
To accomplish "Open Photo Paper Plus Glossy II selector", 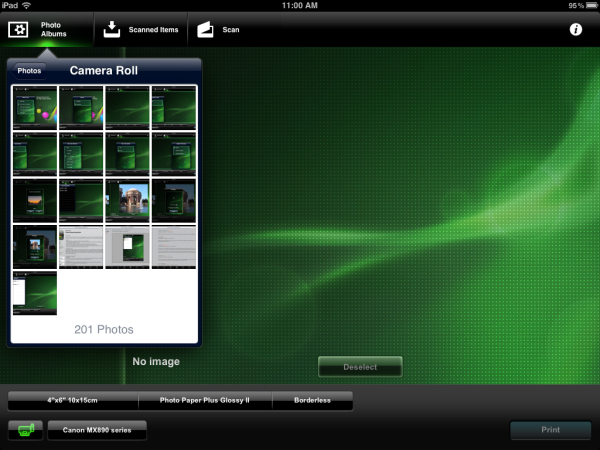I will 205,400.
